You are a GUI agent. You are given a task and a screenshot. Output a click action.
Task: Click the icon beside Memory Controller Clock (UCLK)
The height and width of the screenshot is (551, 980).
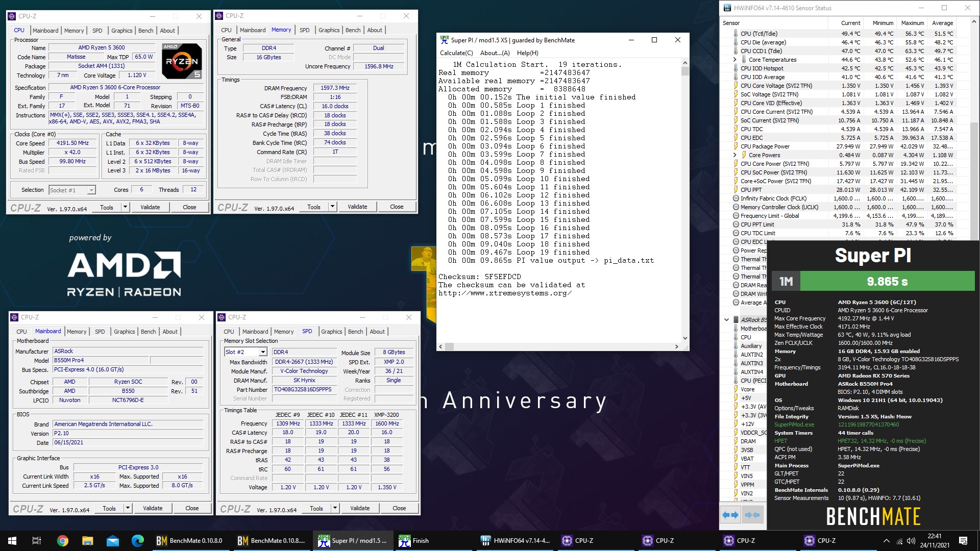[x=736, y=207]
